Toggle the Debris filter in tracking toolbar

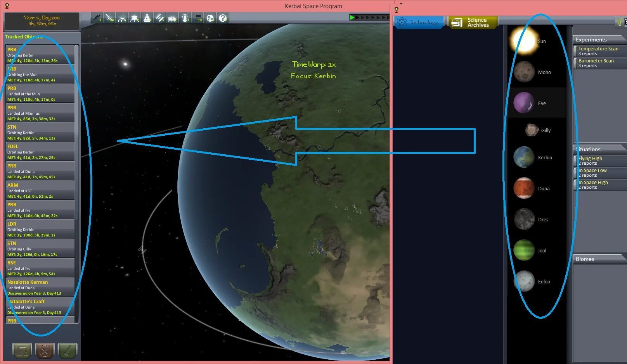(97, 18)
